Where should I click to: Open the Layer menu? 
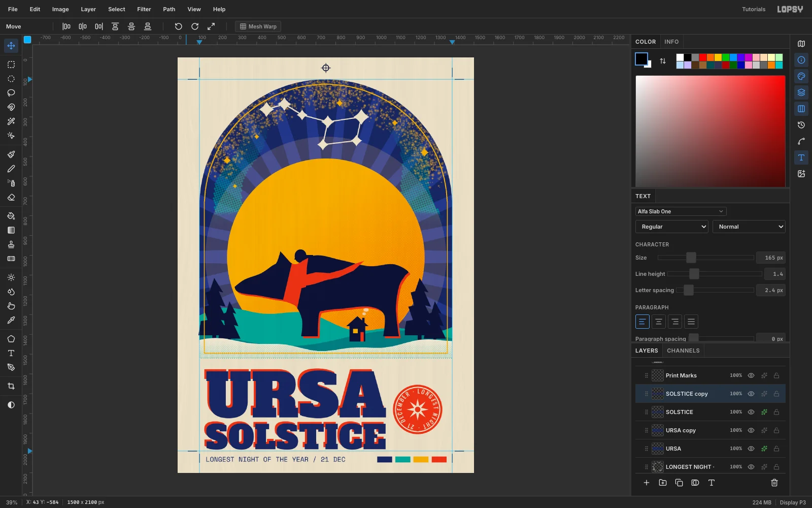[x=88, y=9]
